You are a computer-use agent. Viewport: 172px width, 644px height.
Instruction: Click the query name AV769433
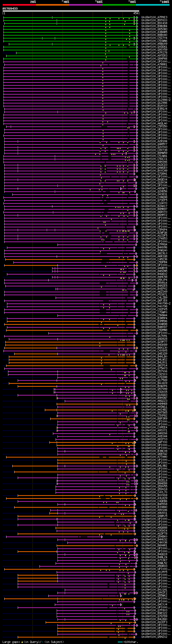coord(10,9)
